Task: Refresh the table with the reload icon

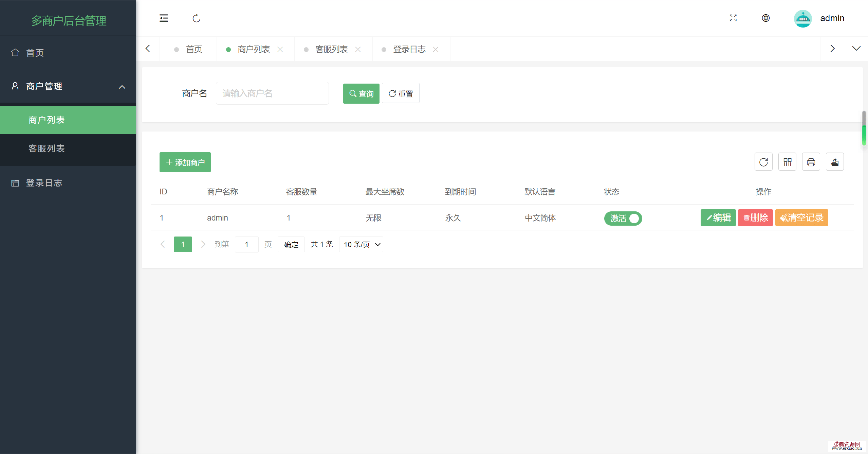Action: pos(763,162)
